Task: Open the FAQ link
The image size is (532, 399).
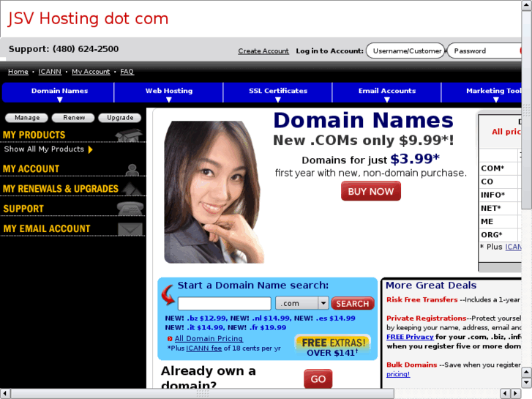Action: 127,72
